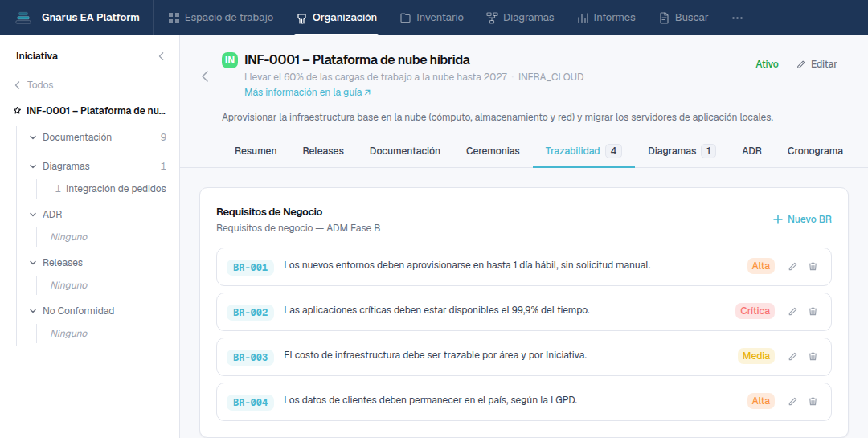Click the BR-004 identifier tag
This screenshot has width=868, height=438.
pyautogui.click(x=250, y=403)
